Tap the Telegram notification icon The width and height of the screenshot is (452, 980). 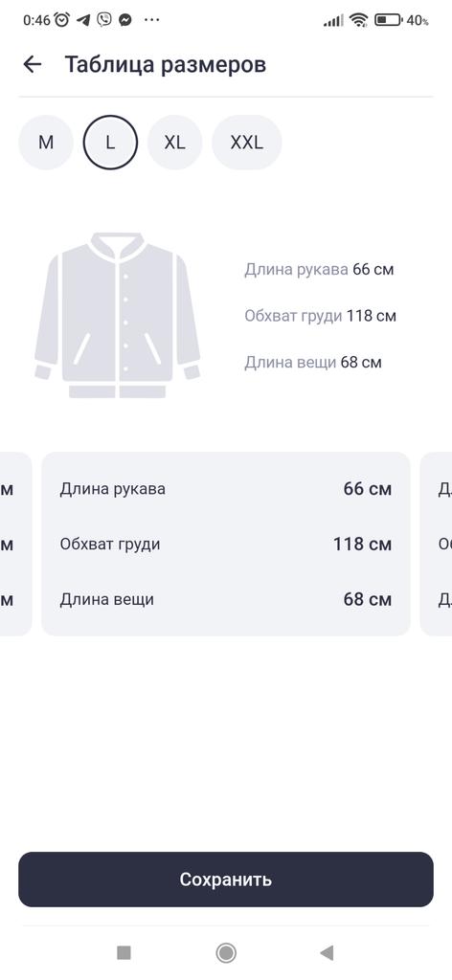click(x=83, y=20)
